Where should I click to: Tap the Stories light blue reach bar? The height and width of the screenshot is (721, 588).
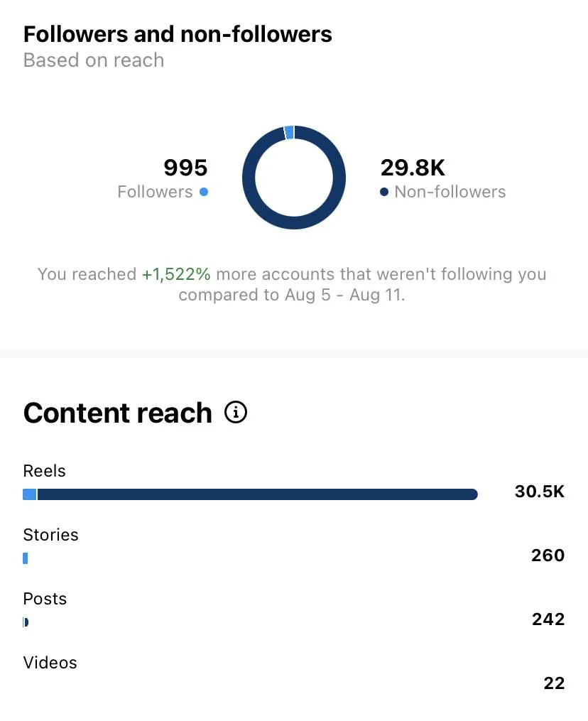click(26, 558)
